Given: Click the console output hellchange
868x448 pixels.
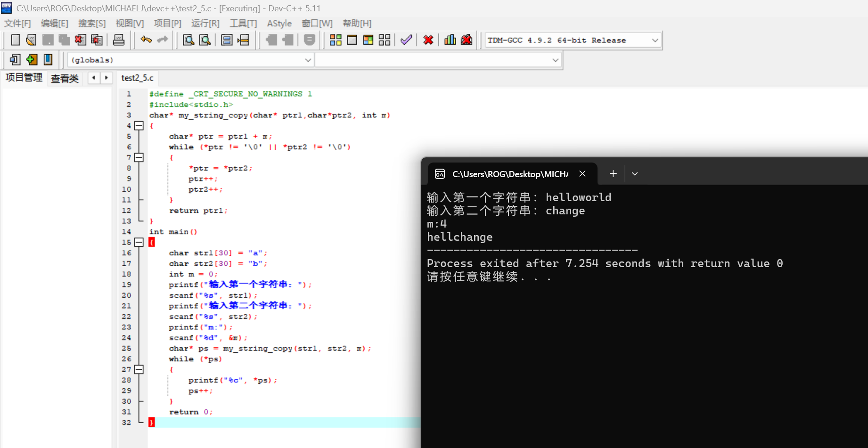Looking at the screenshot, I should pyautogui.click(x=459, y=237).
